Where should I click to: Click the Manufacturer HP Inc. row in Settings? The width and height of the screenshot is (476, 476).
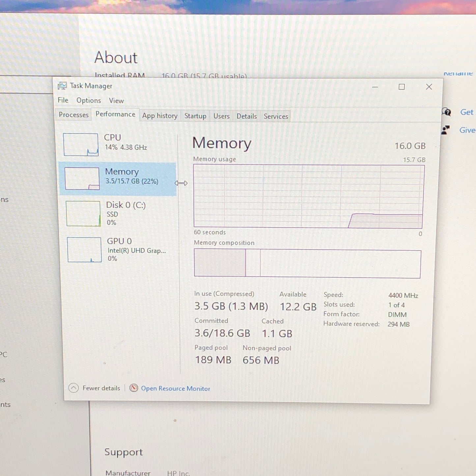pyautogui.click(x=148, y=472)
